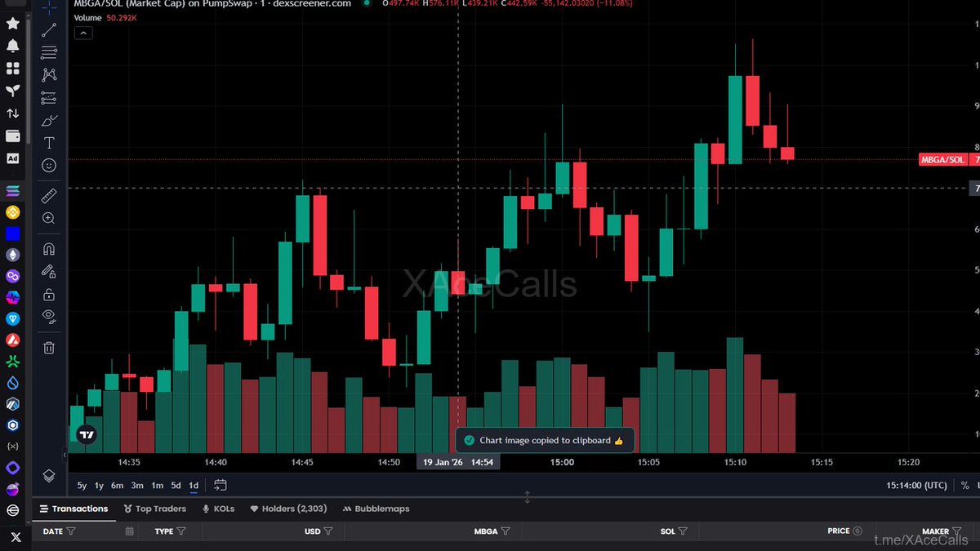980x551 pixels.
Task: Select the zoom in tool
Action: pos(49,219)
